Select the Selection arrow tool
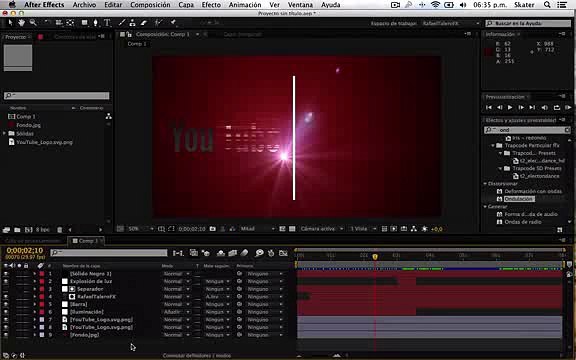This screenshot has height=360, width=576. tap(10, 23)
